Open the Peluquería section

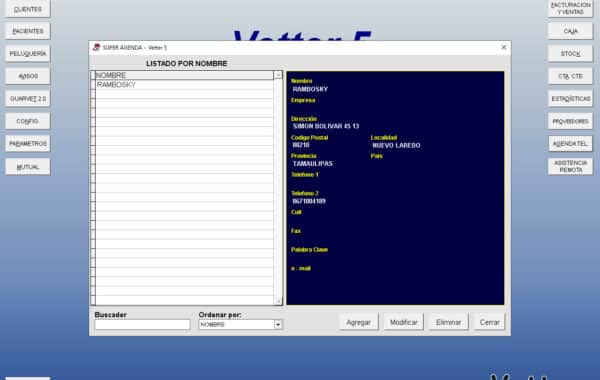(28, 54)
